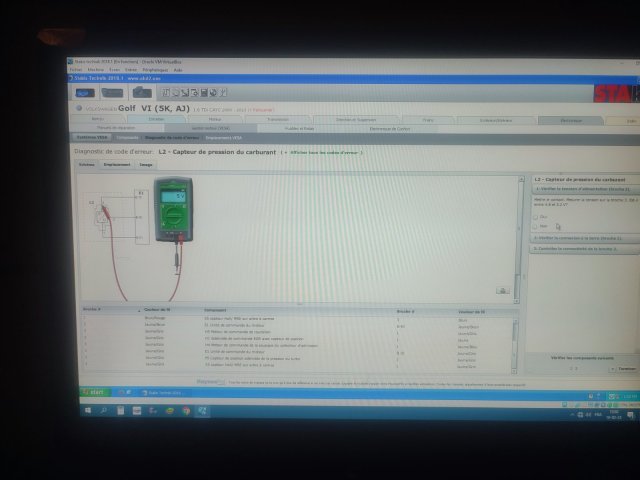Click Golf VI (5K, AJ) vehicle title
This screenshot has height=480, width=640.
pos(154,109)
